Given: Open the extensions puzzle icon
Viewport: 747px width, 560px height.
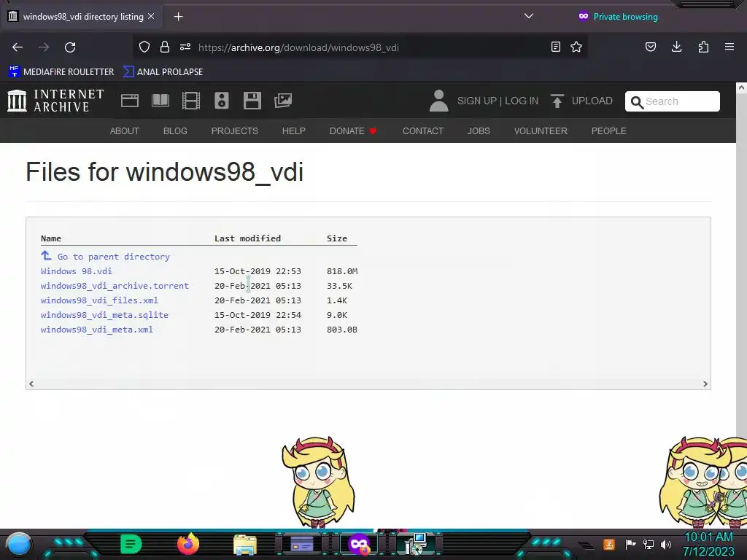Looking at the screenshot, I should click(x=703, y=47).
